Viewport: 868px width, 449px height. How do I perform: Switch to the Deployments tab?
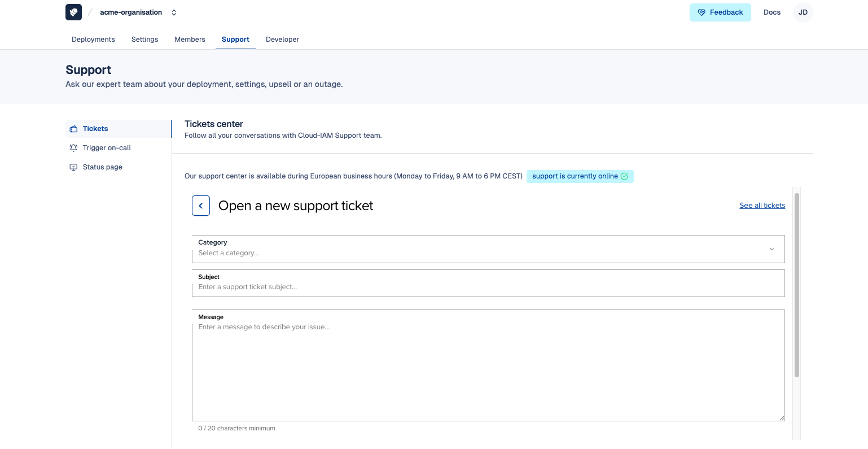pyautogui.click(x=93, y=40)
